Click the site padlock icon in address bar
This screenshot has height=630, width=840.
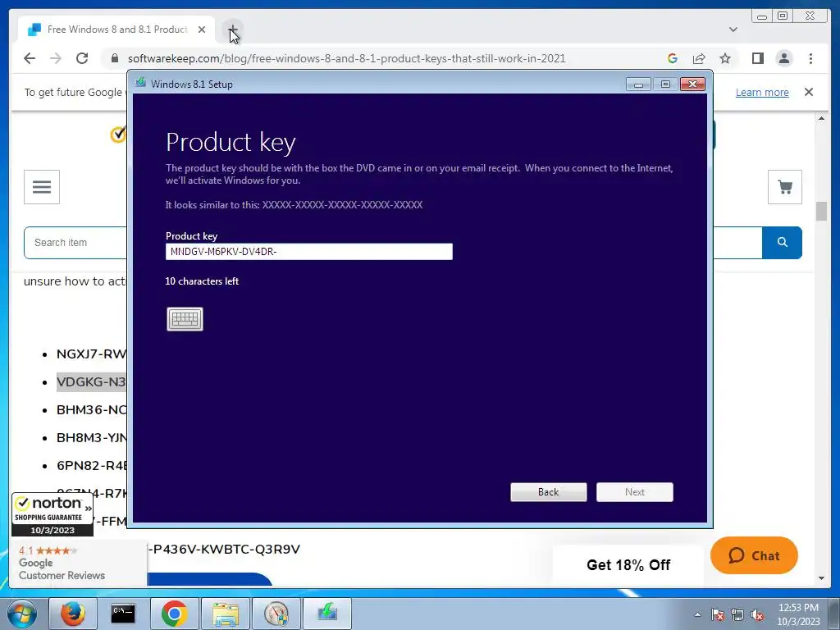pos(115,58)
